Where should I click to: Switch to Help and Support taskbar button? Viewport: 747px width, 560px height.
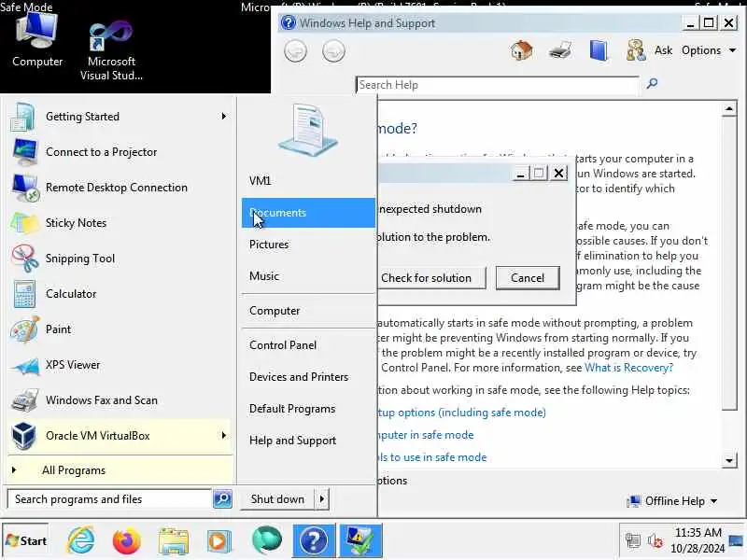pyautogui.click(x=314, y=541)
